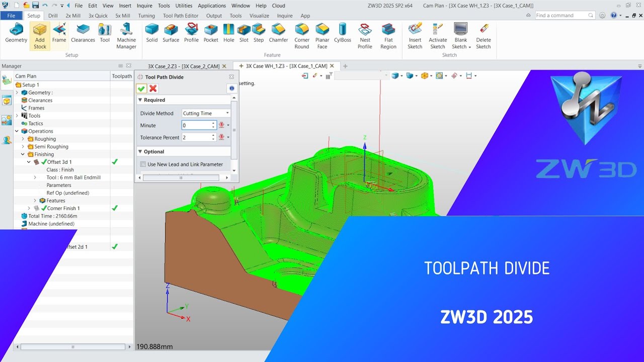This screenshot has width=644, height=362.
Task: Collapse the Optional section
Action: [x=140, y=152]
